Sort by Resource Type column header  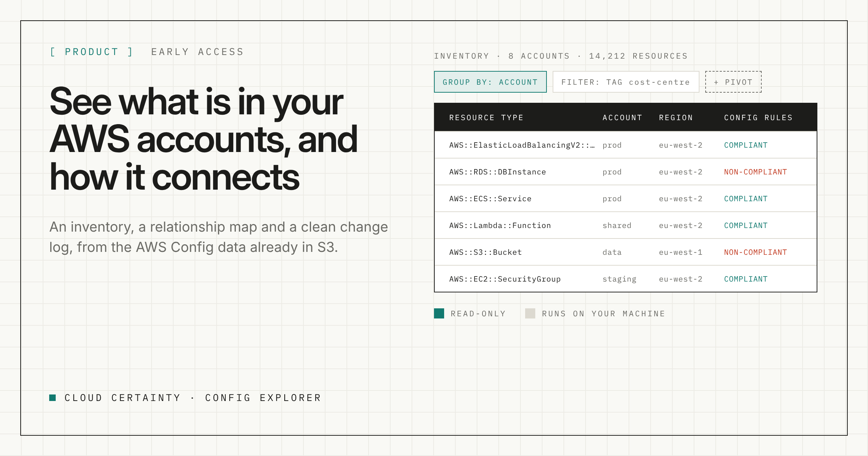486,118
